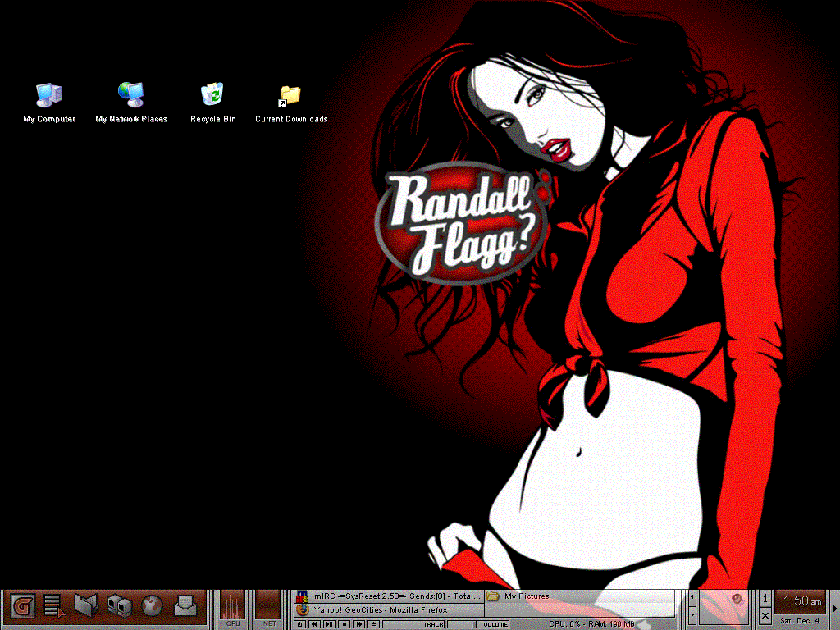The height and width of the screenshot is (630, 840).
Task: Click the eject button in the player
Action: pos(374,624)
